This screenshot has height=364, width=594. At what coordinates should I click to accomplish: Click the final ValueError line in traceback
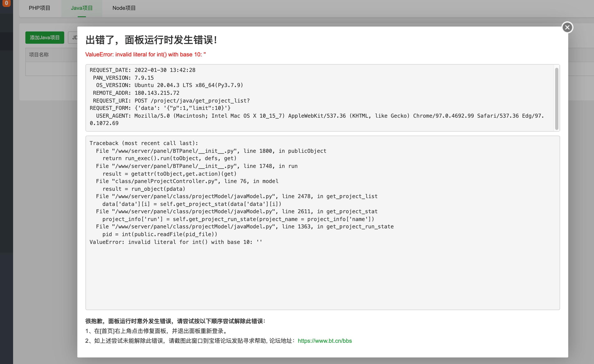click(x=176, y=242)
